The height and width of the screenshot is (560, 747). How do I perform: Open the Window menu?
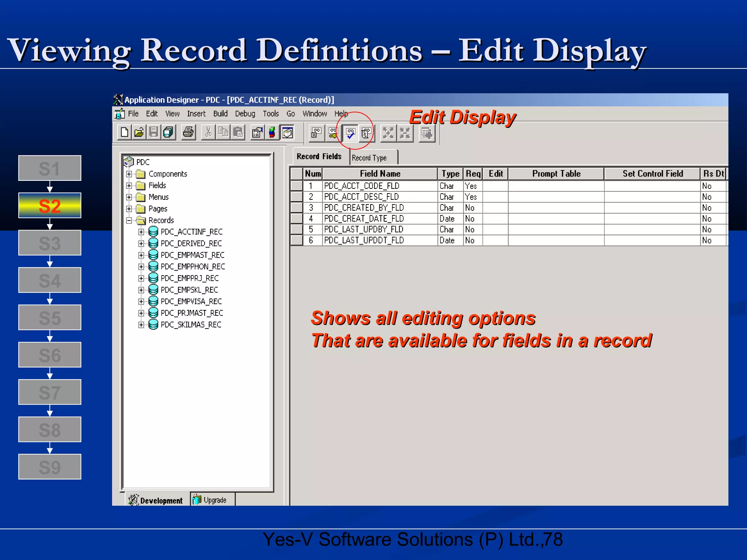314,114
